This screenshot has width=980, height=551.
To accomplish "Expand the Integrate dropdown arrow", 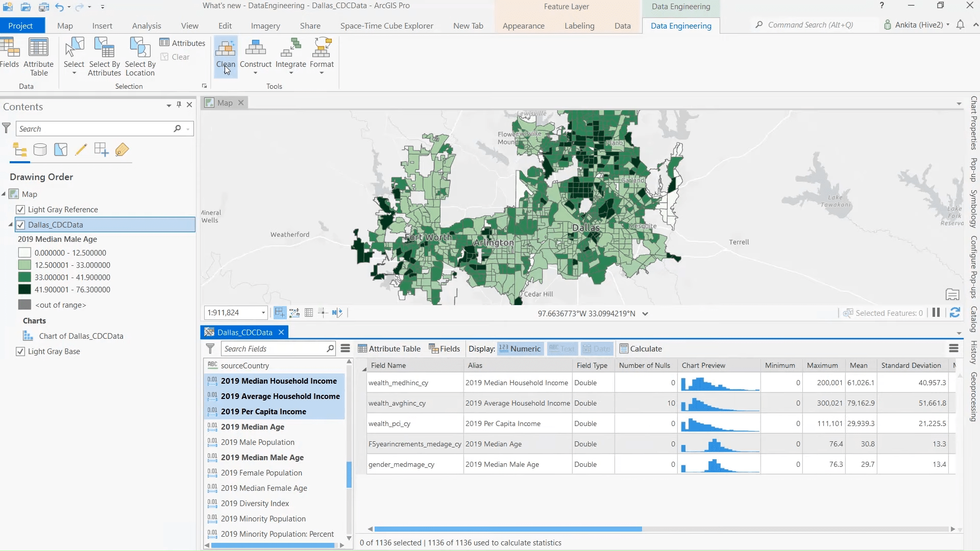I will [x=291, y=73].
